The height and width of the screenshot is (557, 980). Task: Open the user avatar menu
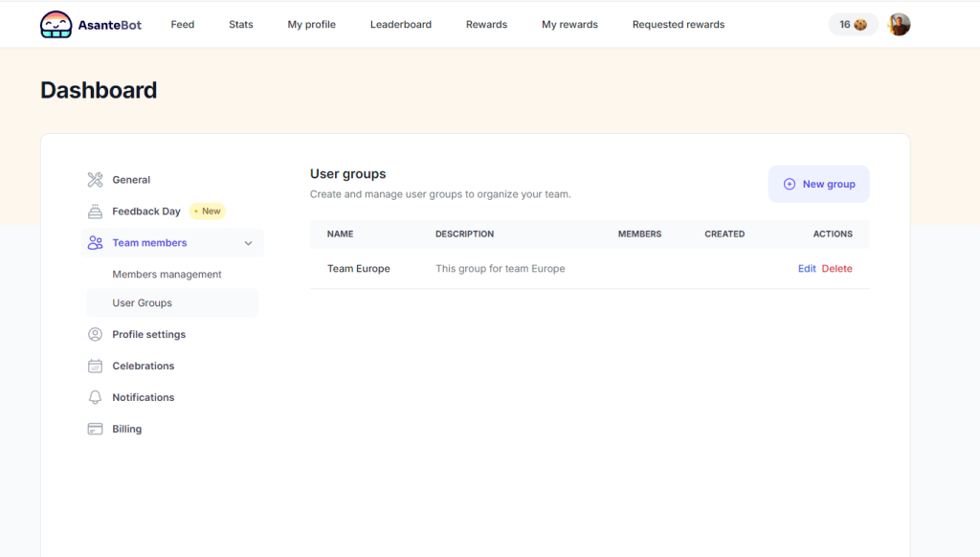(899, 25)
